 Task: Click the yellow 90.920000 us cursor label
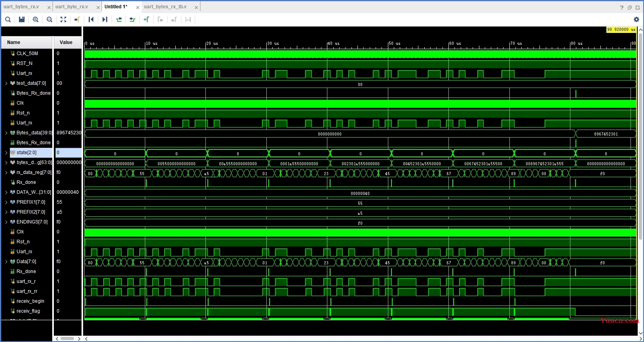(x=621, y=30)
